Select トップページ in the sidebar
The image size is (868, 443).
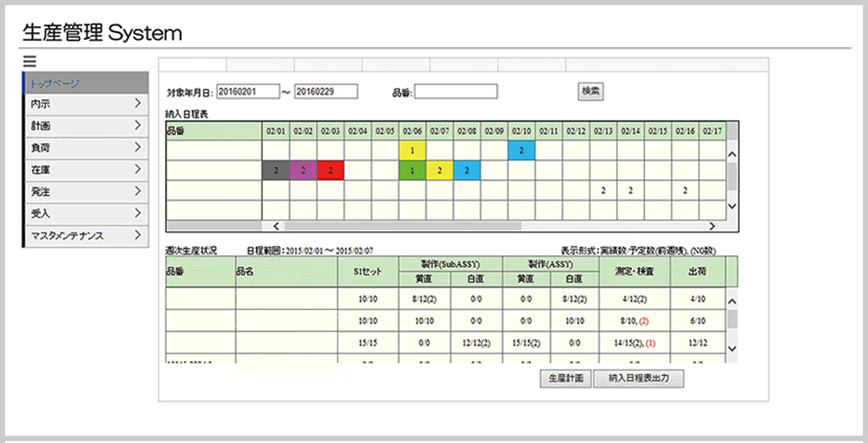click(83, 83)
